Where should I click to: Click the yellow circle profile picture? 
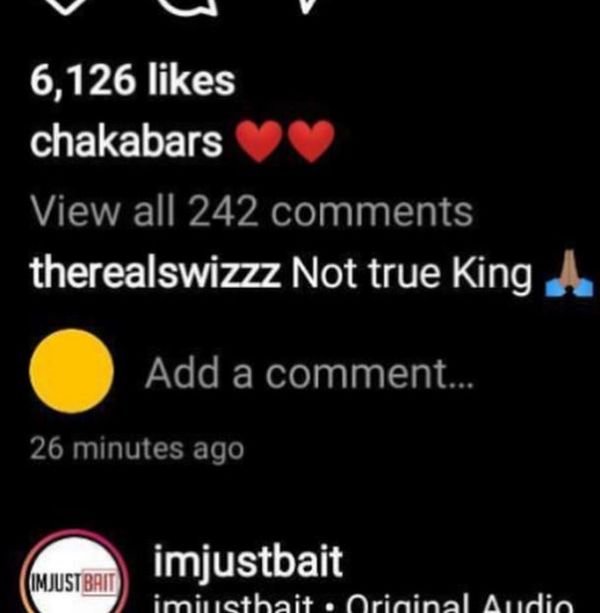point(72,371)
